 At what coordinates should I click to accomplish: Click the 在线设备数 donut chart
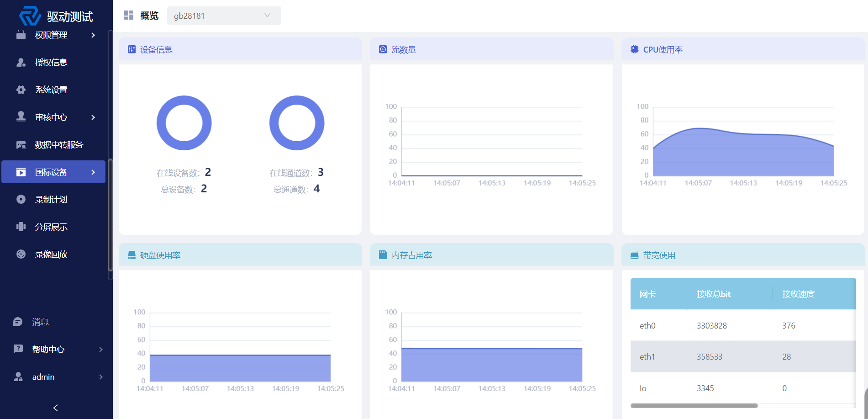pos(184,123)
